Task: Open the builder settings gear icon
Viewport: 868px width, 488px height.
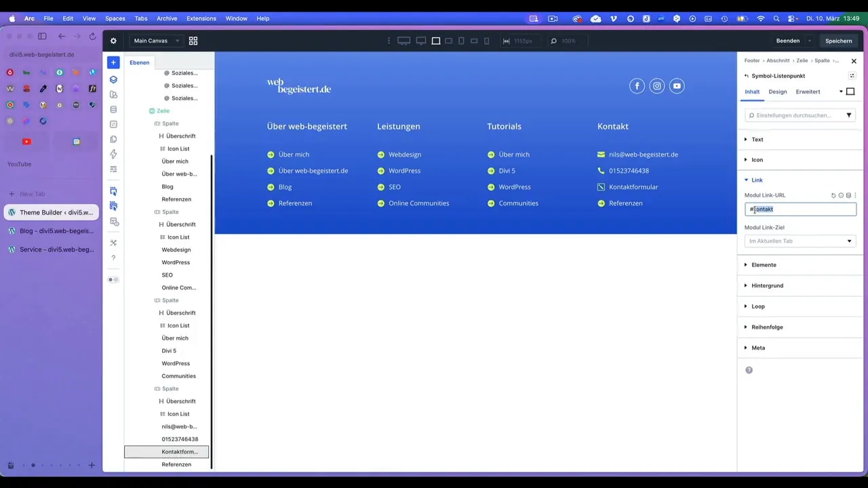Action: point(113,41)
